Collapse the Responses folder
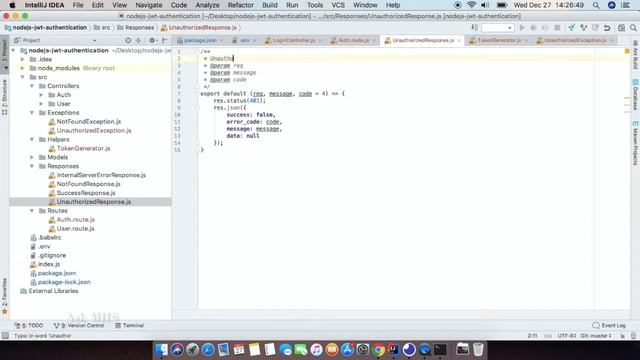 point(32,166)
